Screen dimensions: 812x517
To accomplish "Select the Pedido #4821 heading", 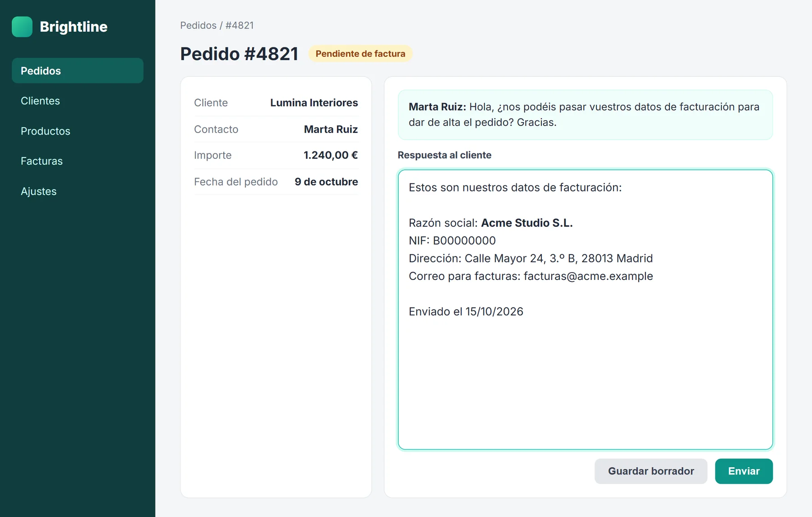I will click(239, 54).
